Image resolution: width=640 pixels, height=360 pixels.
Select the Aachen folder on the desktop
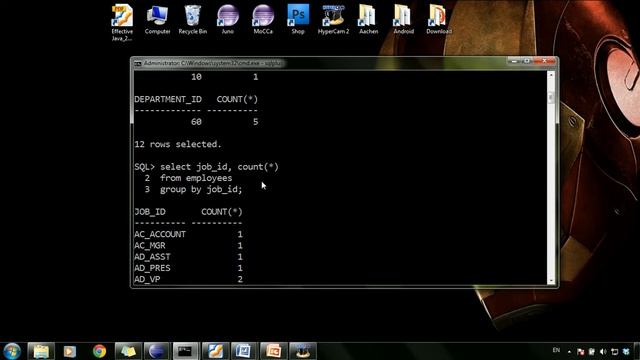pyautogui.click(x=368, y=20)
